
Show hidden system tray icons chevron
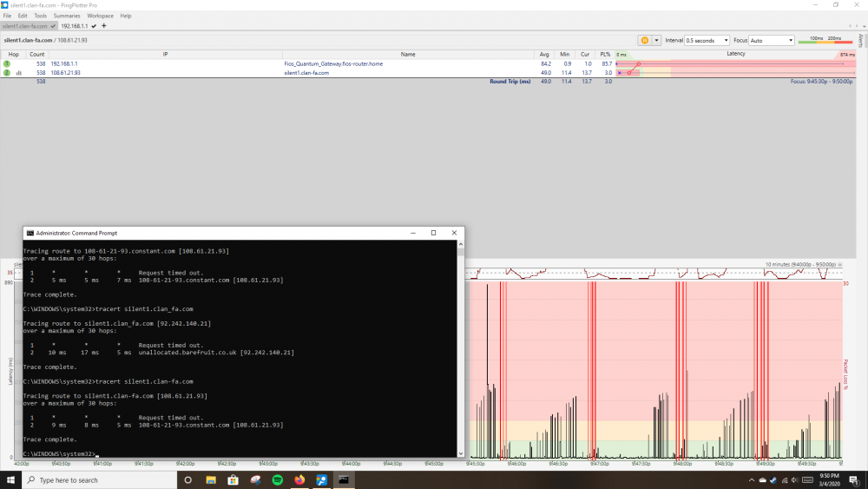point(751,480)
